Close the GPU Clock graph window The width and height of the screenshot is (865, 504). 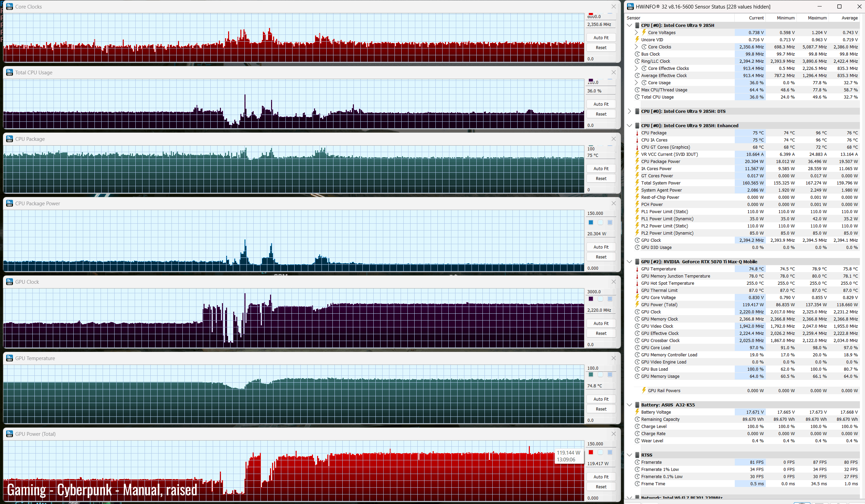pos(614,282)
